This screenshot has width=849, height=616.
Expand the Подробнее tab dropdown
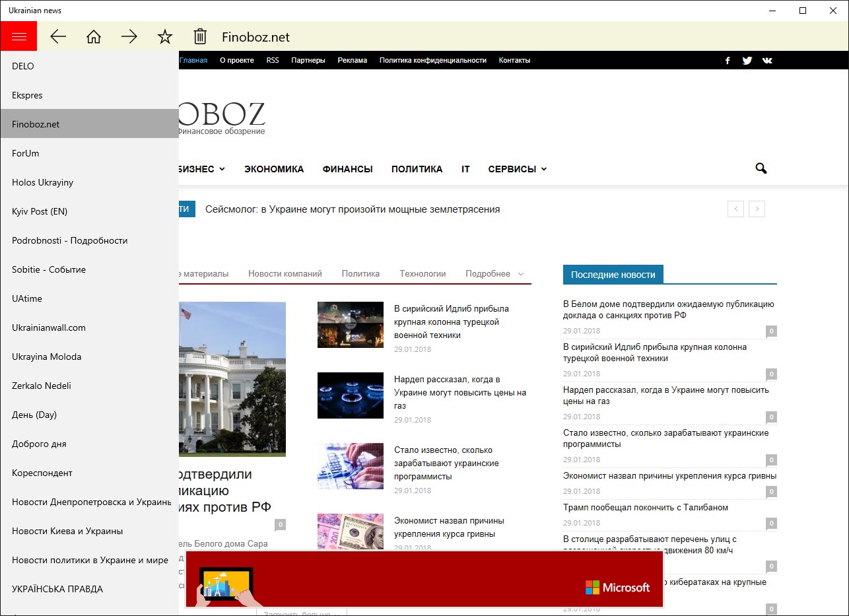coord(494,273)
